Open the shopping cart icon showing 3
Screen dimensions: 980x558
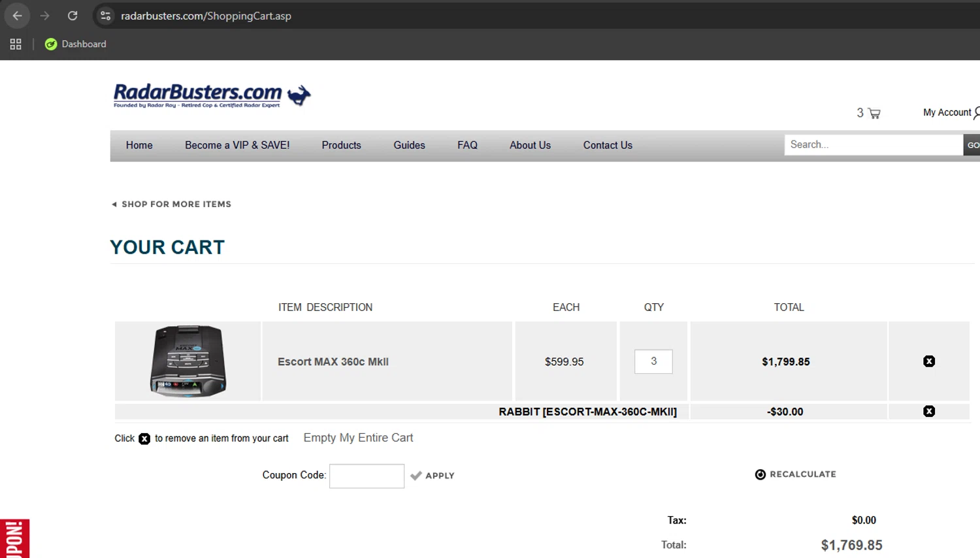pyautogui.click(x=868, y=113)
